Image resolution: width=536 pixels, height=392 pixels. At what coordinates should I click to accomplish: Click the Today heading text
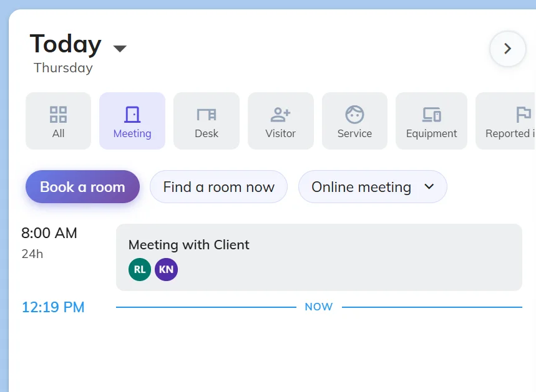point(66,44)
